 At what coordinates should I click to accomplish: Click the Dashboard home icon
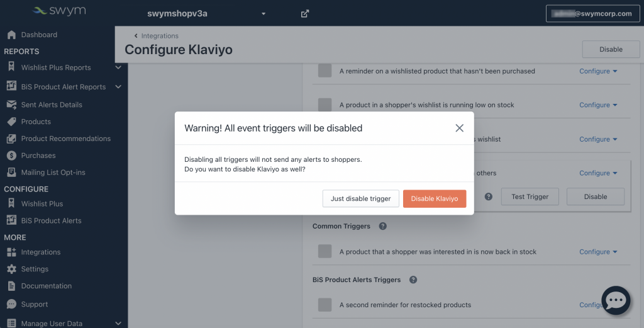click(11, 35)
